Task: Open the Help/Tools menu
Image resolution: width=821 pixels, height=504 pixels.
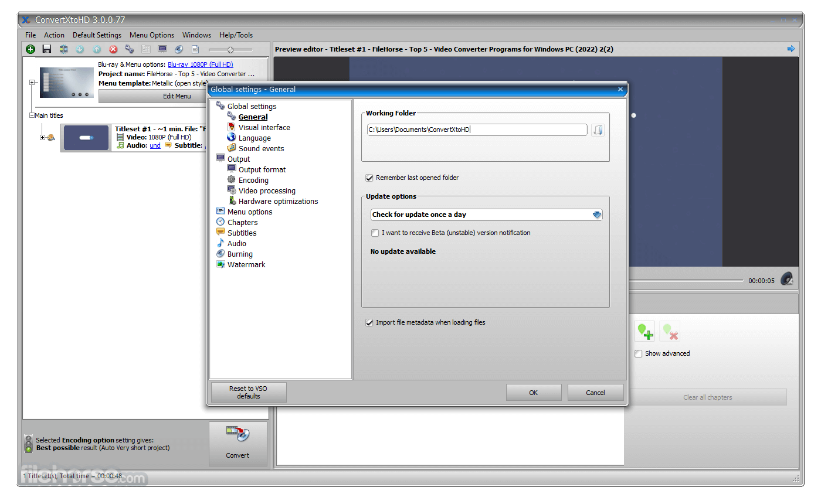Action: [236, 35]
